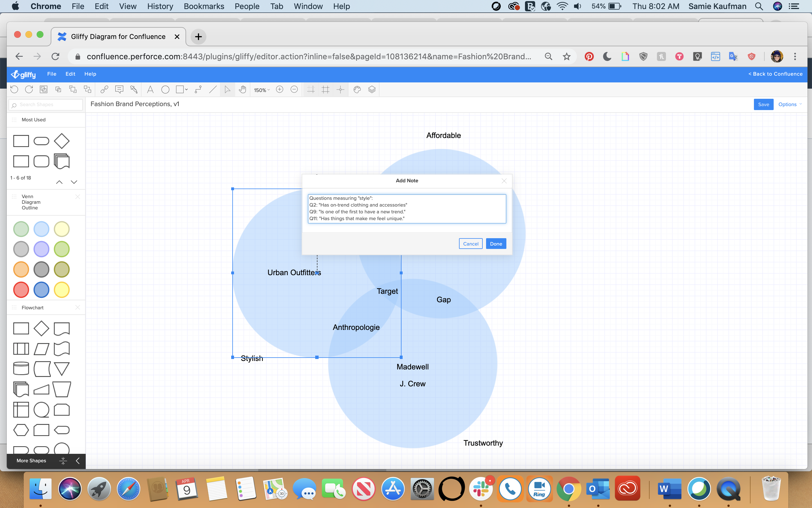Image resolution: width=812 pixels, height=508 pixels.
Task: Select the Line tool
Action: [213, 89]
